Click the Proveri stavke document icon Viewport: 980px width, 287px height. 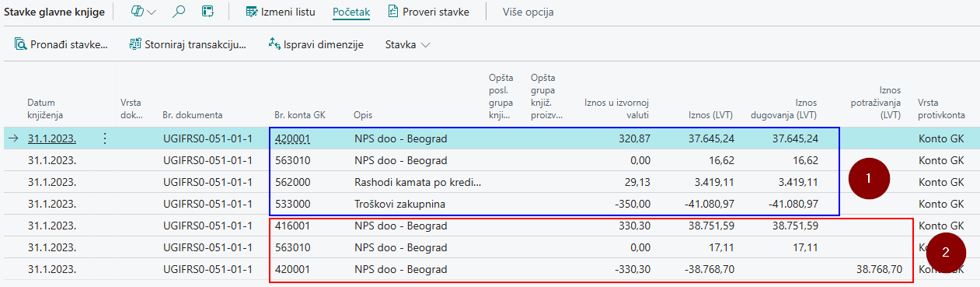(392, 12)
